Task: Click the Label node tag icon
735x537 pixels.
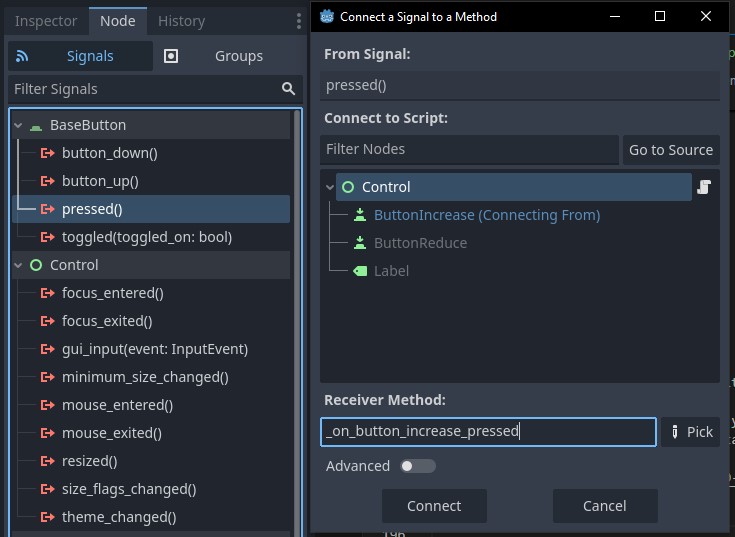Action: tap(360, 271)
